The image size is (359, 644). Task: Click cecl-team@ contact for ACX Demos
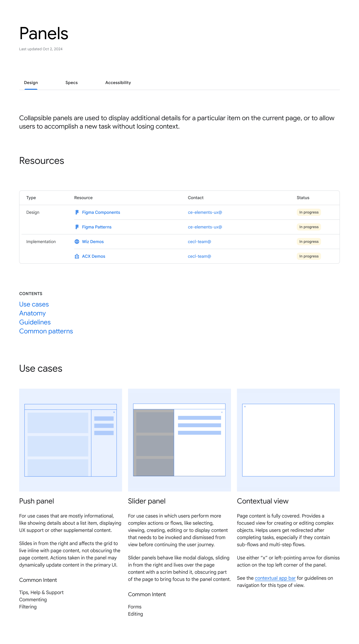point(199,256)
